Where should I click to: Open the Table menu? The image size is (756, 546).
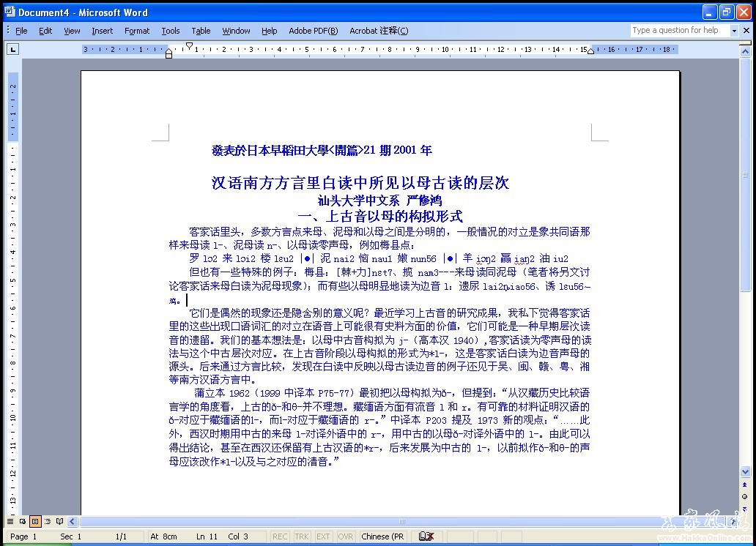201,31
